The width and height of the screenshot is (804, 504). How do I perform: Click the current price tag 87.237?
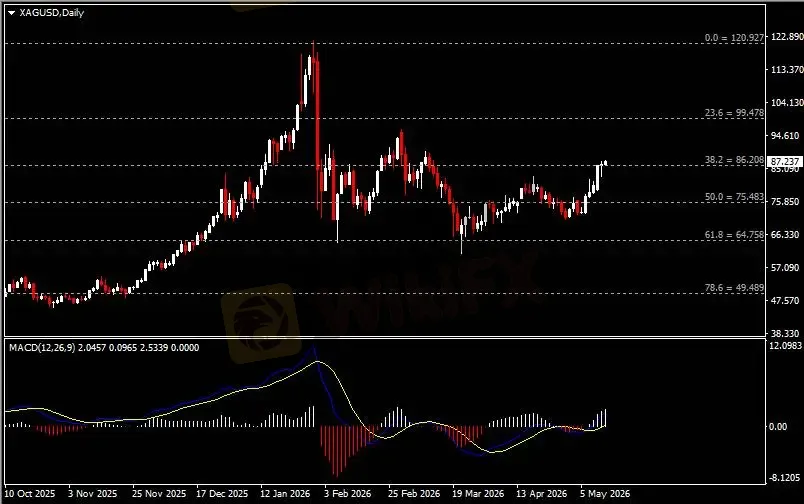click(785, 162)
